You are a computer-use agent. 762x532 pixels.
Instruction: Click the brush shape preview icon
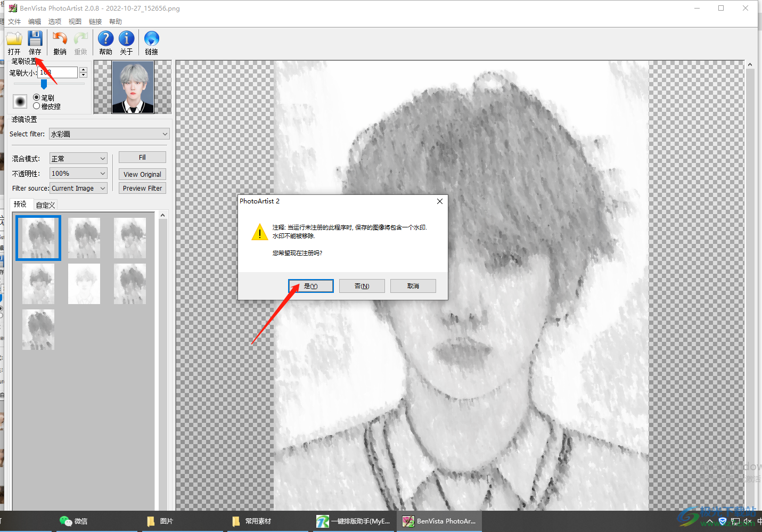tap(20, 101)
